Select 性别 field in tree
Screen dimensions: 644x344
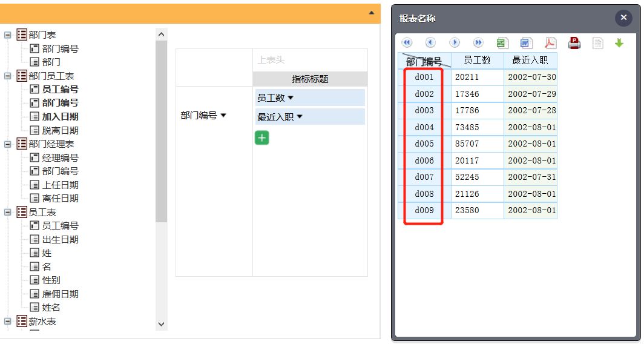click(51, 280)
